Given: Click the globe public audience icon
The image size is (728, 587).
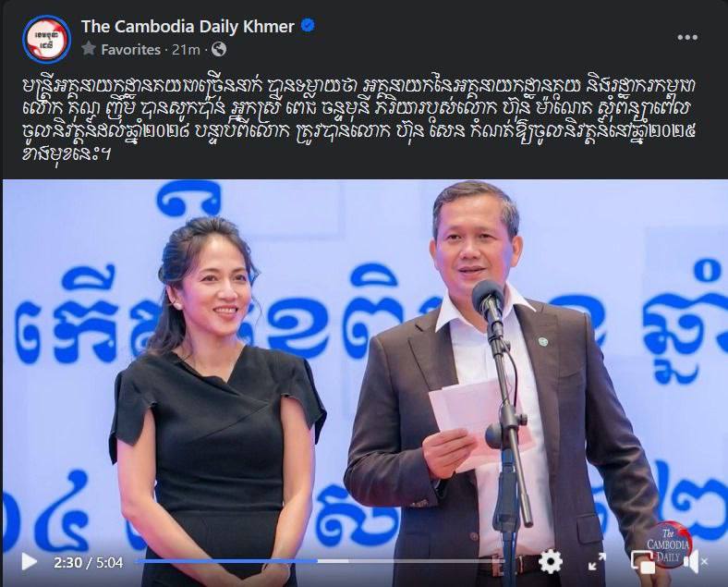Looking at the screenshot, I should point(219,49).
